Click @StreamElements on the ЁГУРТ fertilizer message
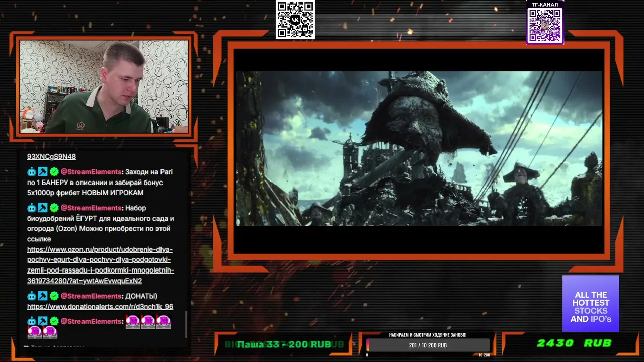Screen dimensions: 644x362 click(91, 208)
